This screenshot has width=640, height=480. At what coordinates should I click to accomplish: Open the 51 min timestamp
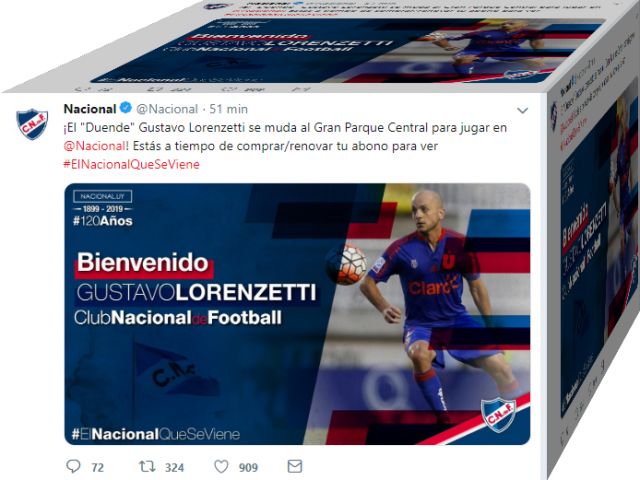pyautogui.click(x=229, y=109)
